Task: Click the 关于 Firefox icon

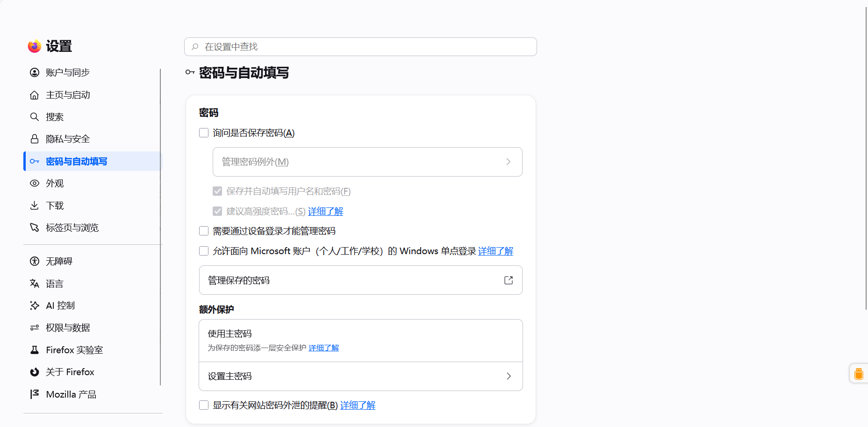Action: (35, 372)
